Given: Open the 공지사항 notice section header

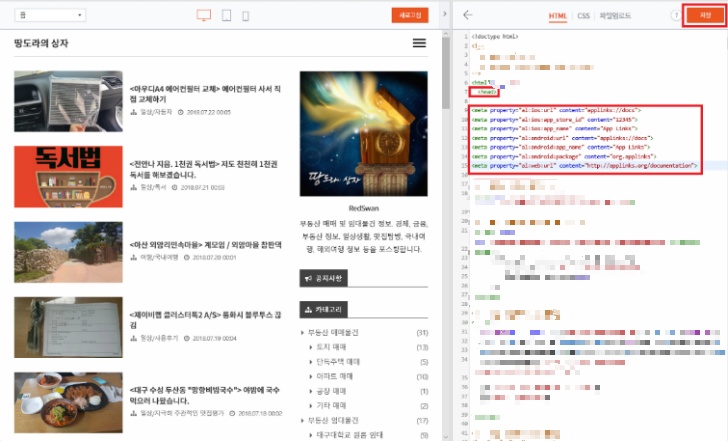Looking at the screenshot, I should point(324,278).
